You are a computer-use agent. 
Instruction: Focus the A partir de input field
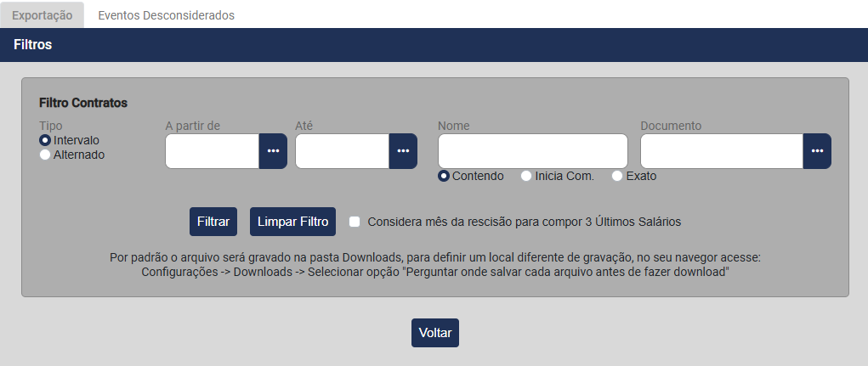pyautogui.click(x=212, y=151)
